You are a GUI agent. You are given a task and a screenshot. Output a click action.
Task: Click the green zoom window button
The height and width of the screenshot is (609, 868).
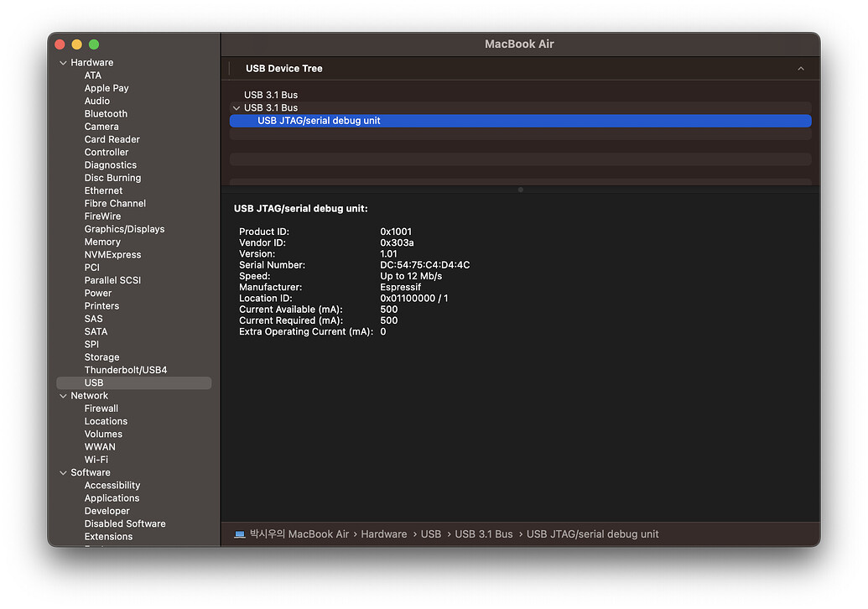point(94,44)
